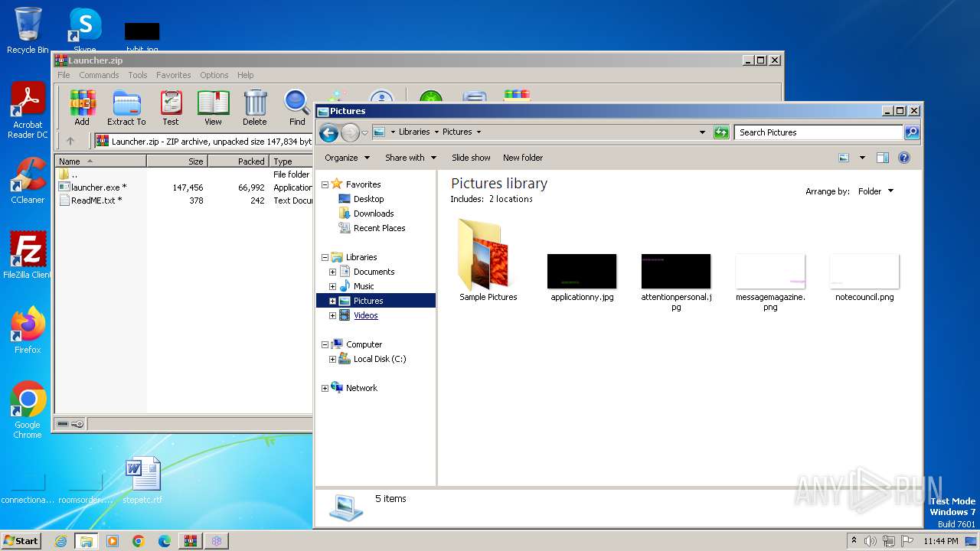Expand the Network tree node
This screenshot has height=551, width=980.
(x=325, y=388)
